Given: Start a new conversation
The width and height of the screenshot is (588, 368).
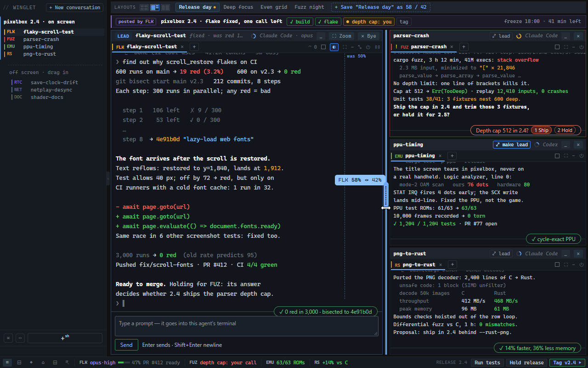Looking at the screenshot, I should tap(75, 7).
